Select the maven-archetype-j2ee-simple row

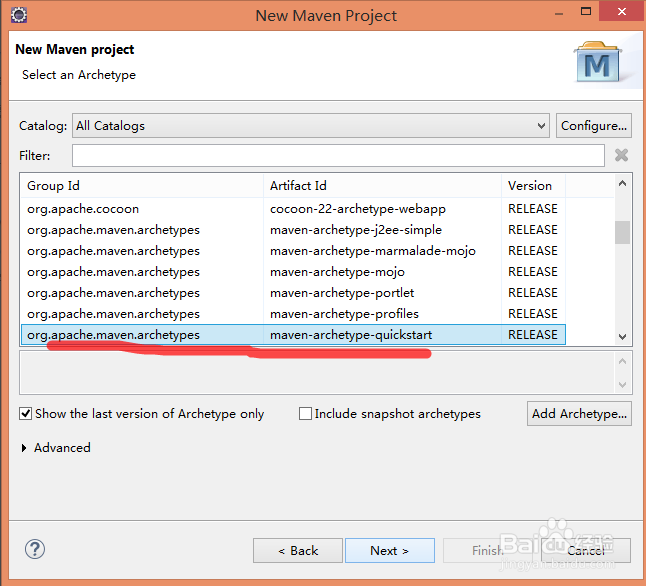(x=293, y=230)
